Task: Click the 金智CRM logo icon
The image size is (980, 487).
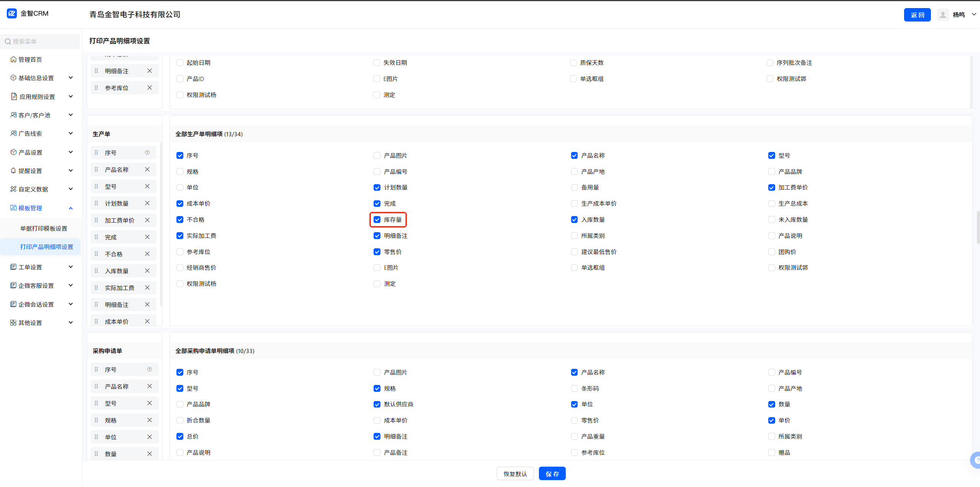Action: tap(12, 13)
